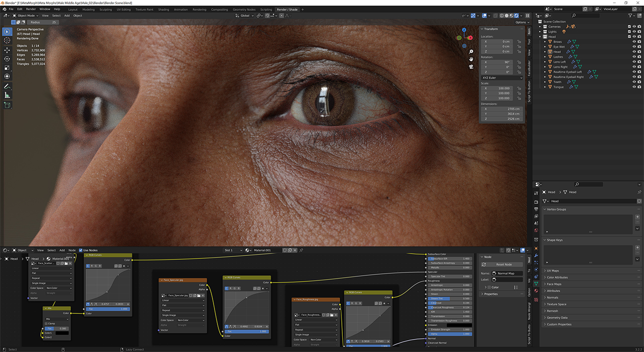Disable rendering for the Tongue object
644x352 pixels.
click(640, 87)
